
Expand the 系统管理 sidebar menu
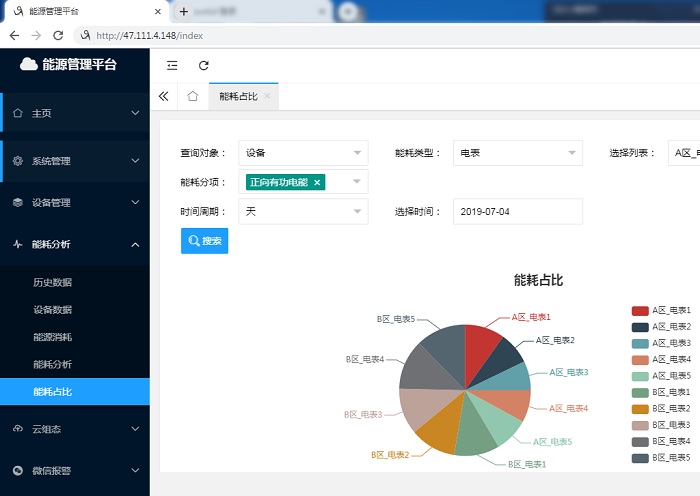pos(75,161)
